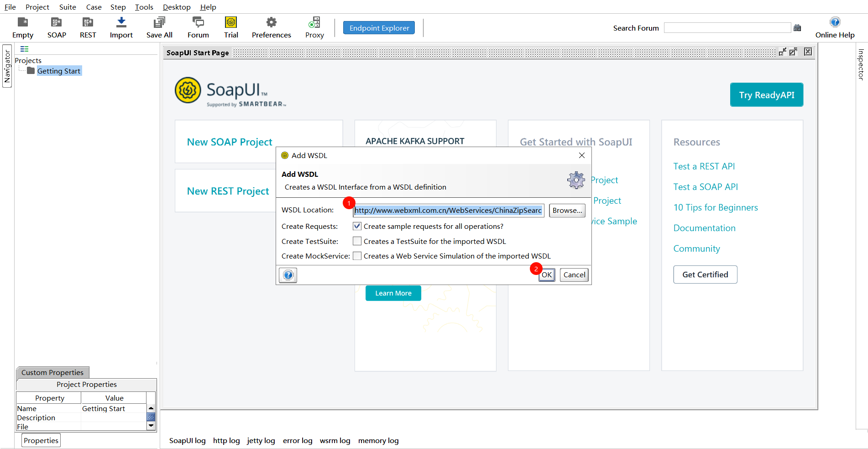Image resolution: width=868 pixels, height=449 pixels.
Task: Open the Test a SOAP API link
Action: (706, 187)
